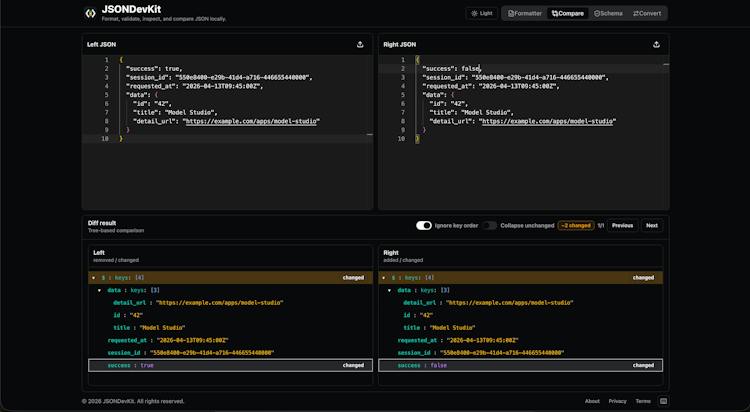
Task: Click line 5 in the Left JSON editor
Action: click(227, 95)
